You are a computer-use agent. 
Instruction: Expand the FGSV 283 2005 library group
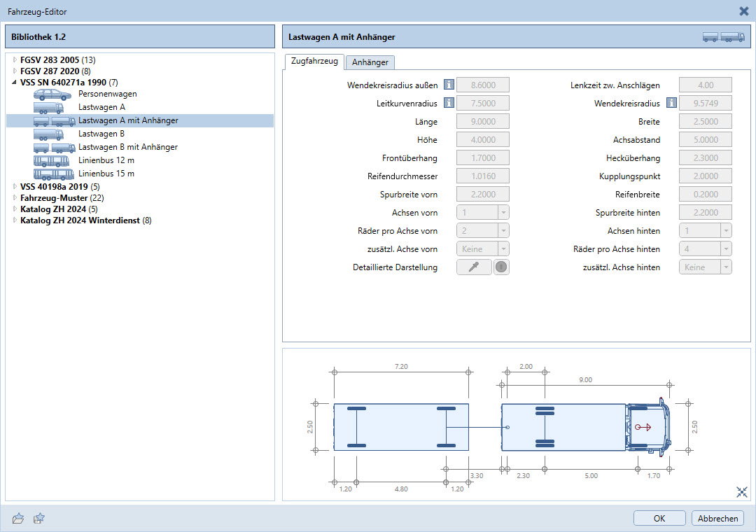15,60
